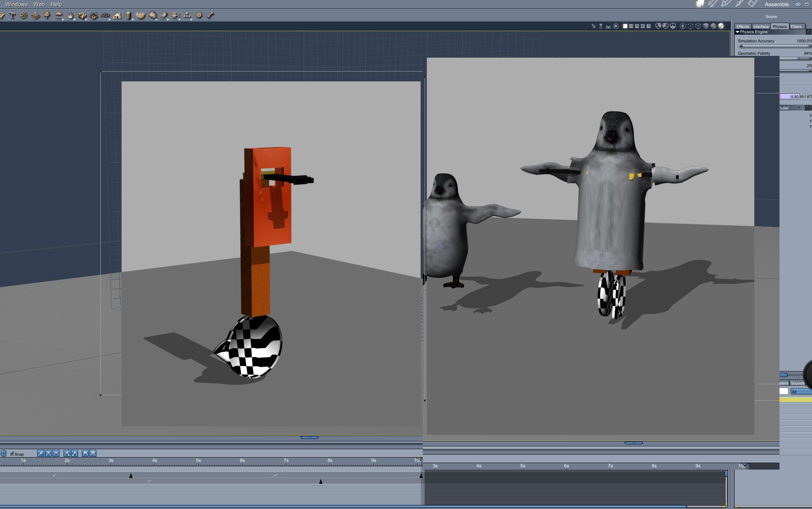Click the Fire primitive tool icon
The height and width of the screenshot is (509, 812).
point(70,15)
